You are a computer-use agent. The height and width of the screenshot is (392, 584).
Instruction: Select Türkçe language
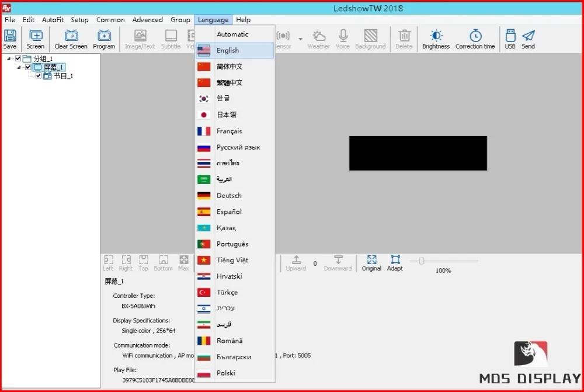(x=235, y=292)
